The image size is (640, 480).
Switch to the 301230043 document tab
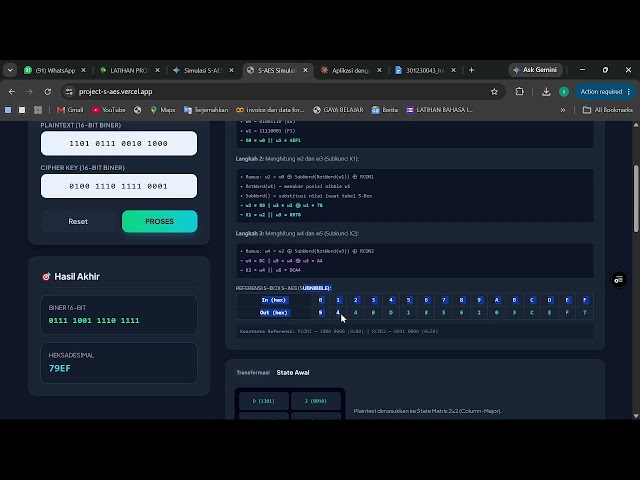(x=424, y=70)
